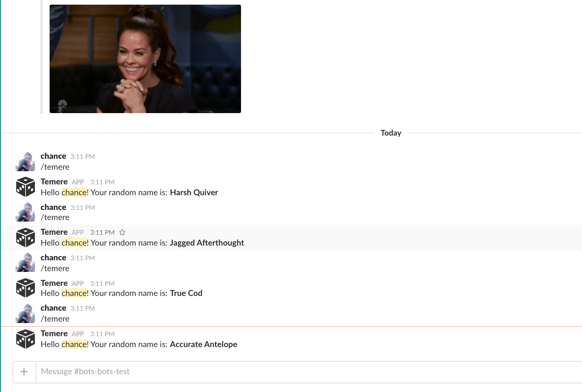Click the 3:11 PM timestamp of True Cod message
This screenshot has height=392, width=582.
(x=102, y=284)
